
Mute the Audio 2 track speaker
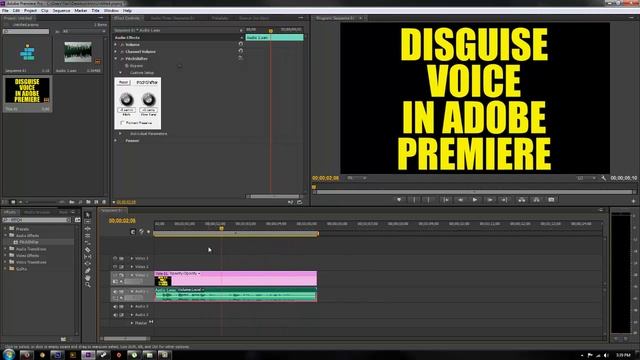click(115, 306)
